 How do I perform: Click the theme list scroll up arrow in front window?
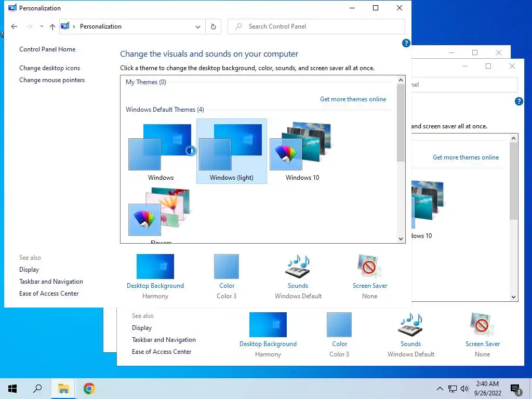click(401, 80)
